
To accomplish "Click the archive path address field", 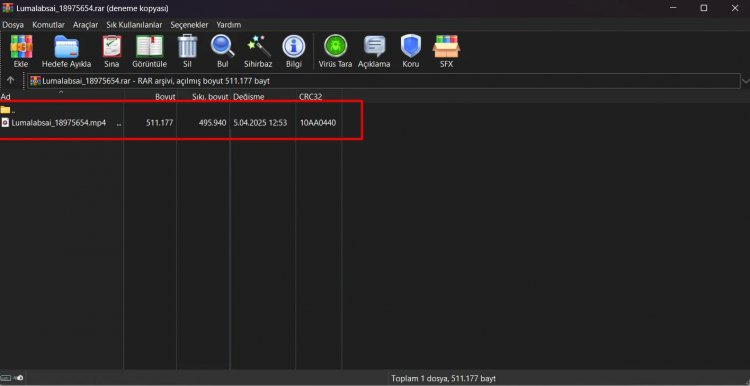I will 384,81.
